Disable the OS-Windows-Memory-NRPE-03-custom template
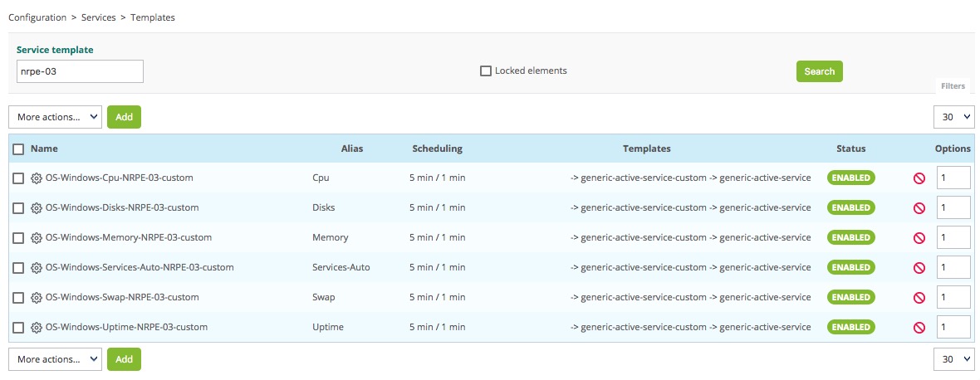This screenshot has height=380, width=980. click(919, 237)
